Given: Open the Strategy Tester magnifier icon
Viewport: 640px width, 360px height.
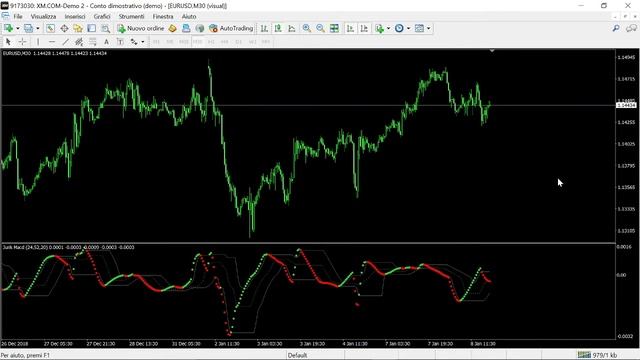Looking at the screenshot, I should (106, 28).
